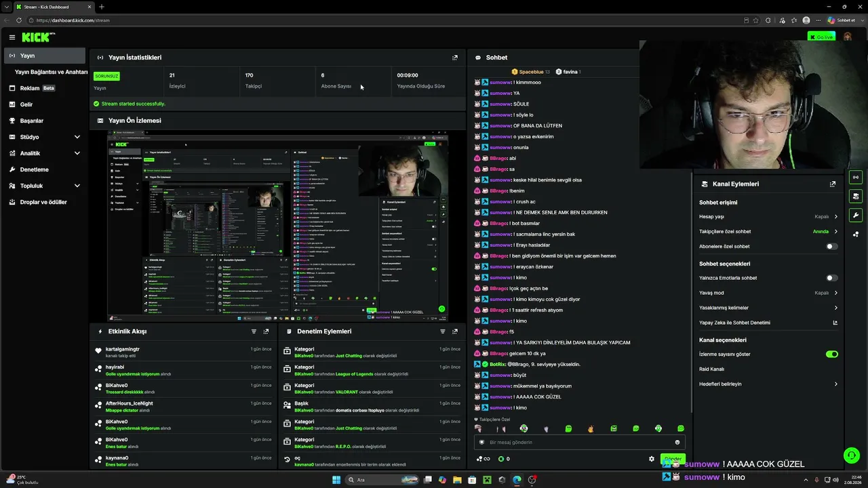The height and width of the screenshot is (488, 868).
Task: Click the broadcast signal side button
Action: coord(856,178)
